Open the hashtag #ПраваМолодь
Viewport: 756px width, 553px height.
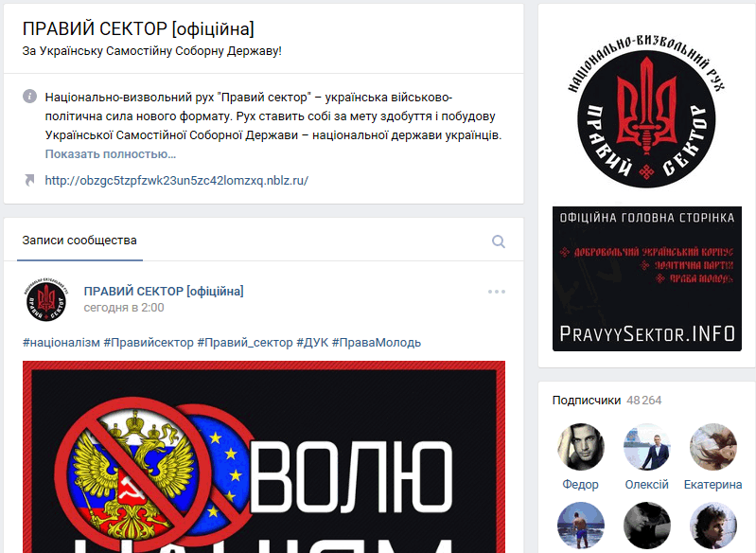pyautogui.click(x=376, y=343)
